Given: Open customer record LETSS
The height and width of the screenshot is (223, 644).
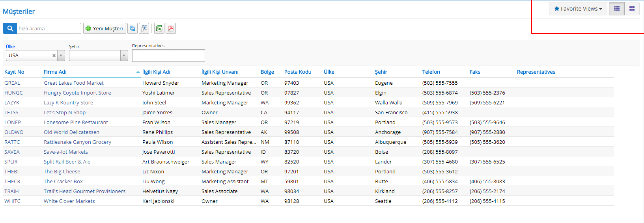Looking at the screenshot, I should pos(11,112).
